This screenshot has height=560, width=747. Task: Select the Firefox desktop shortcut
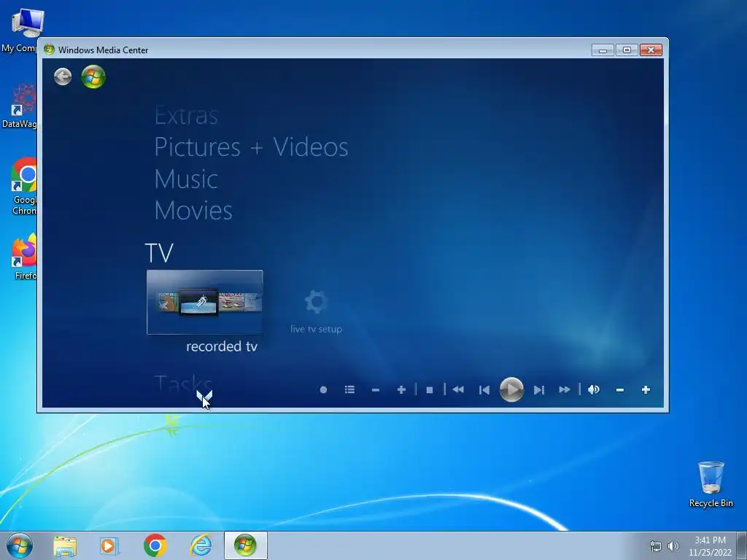tap(24, 257)
